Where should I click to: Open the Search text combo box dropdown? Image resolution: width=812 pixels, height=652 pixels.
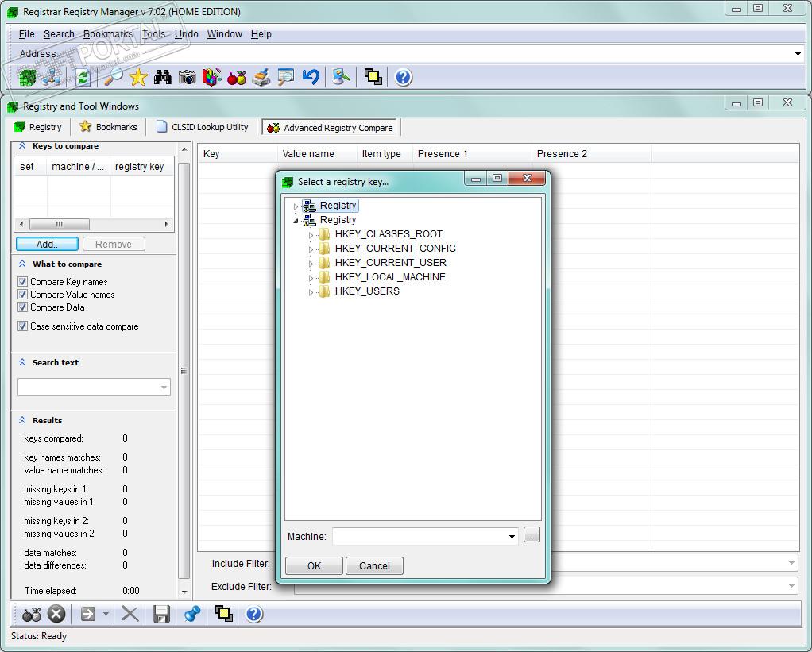pos(164,387)
